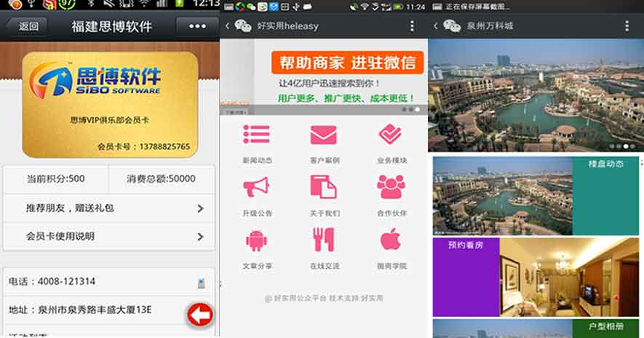Open 升级公告 megaphone icon
The image size is (644, 338).
click(256, 187)
